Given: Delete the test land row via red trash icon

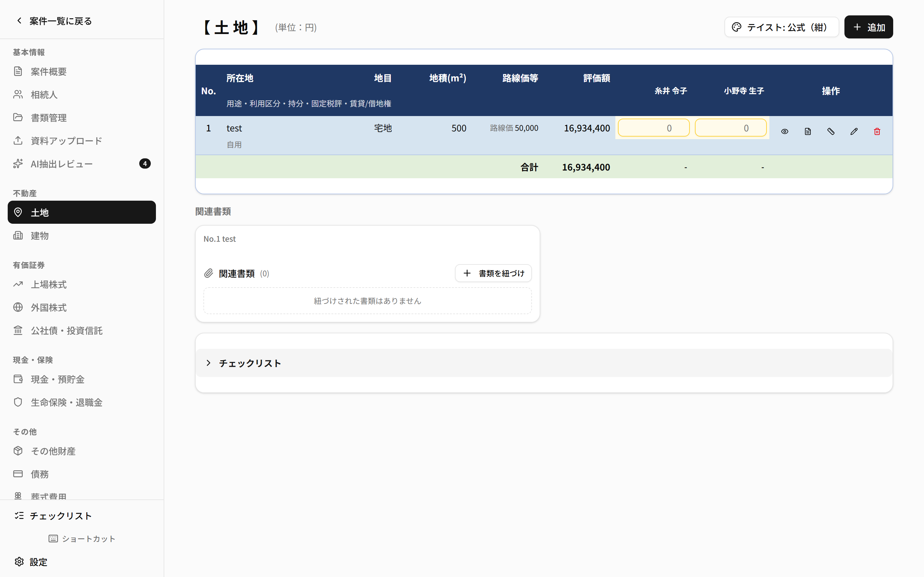Looking at the screenshot, I should pos(877,131).
